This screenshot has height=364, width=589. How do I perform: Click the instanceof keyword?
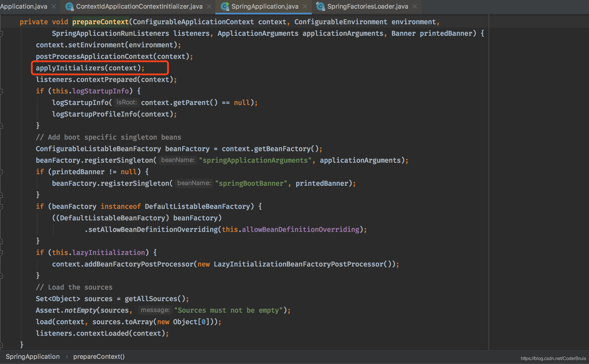[121, 207]
